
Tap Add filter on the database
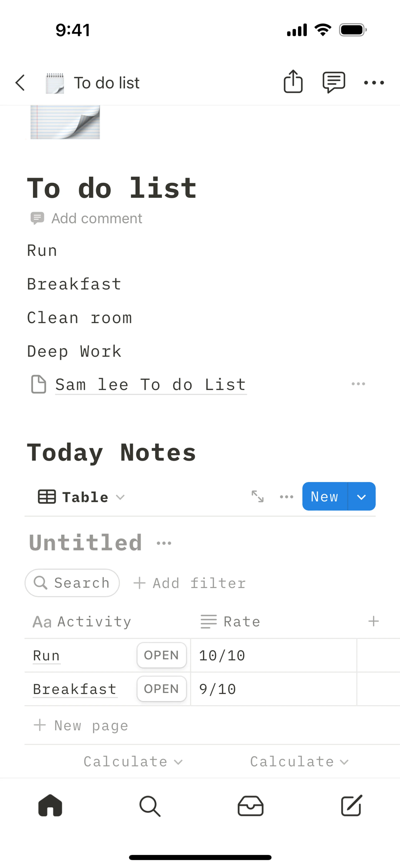[190, 583]
